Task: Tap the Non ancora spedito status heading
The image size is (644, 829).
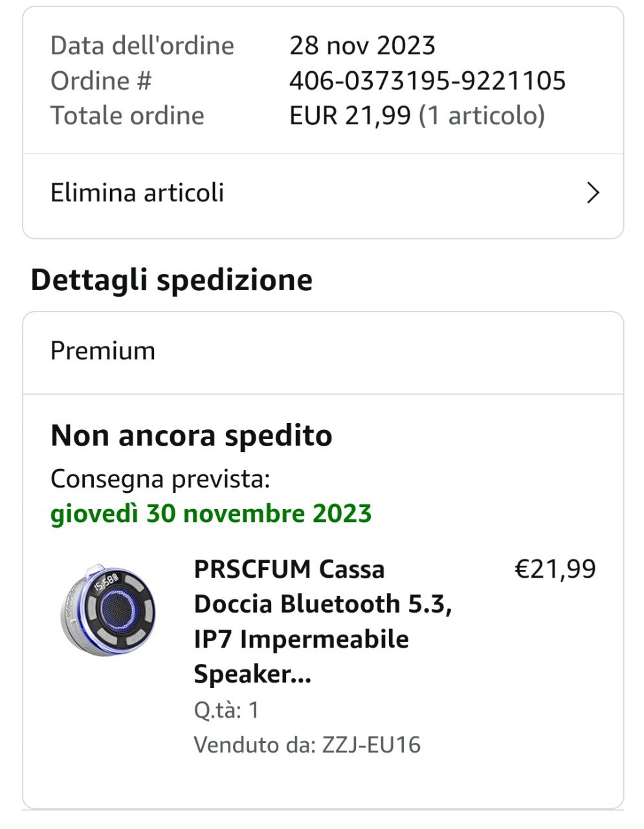Action: [x=192, y=435]
